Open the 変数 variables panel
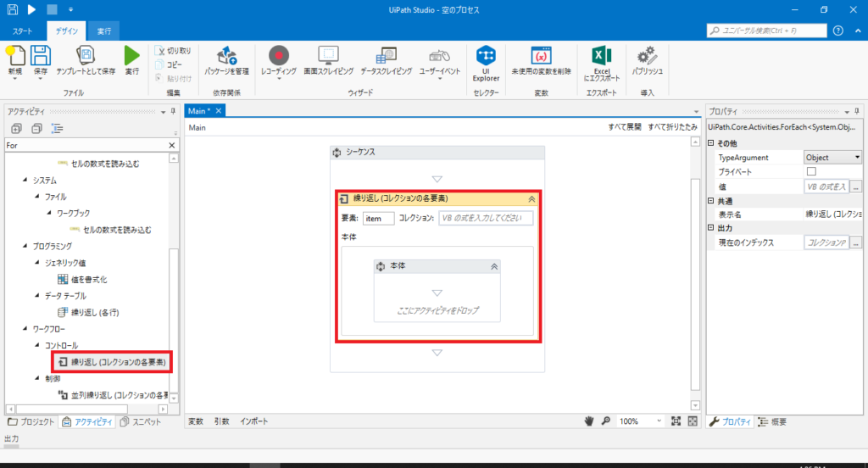The height and width of the screenshot is (468, 868). click(x=196, y=421)
